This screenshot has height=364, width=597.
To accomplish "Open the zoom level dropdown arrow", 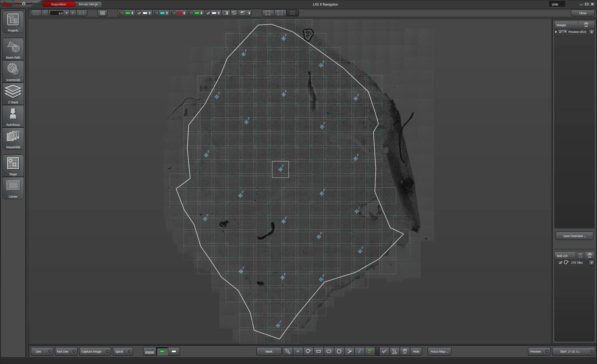I will (x=67, y=13).
